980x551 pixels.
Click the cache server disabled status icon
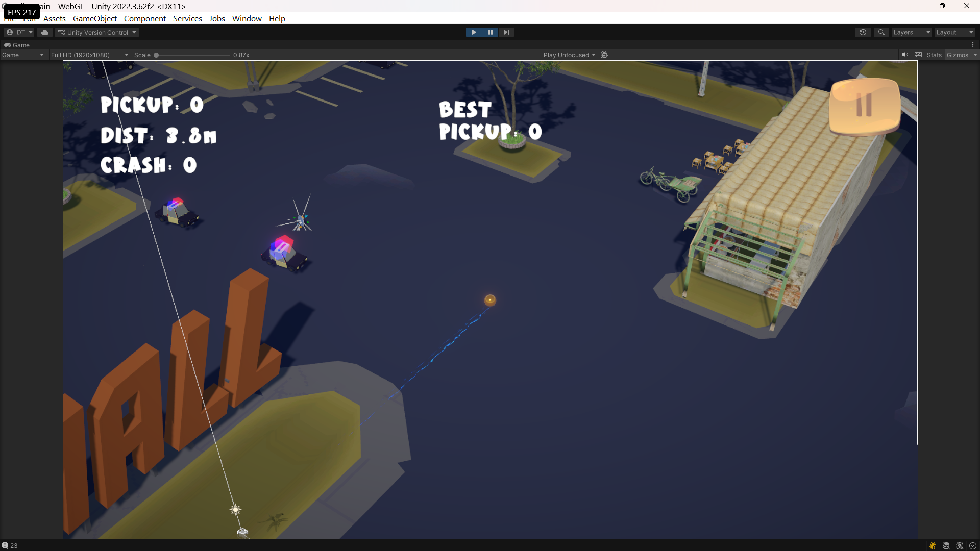pos(946,546)
